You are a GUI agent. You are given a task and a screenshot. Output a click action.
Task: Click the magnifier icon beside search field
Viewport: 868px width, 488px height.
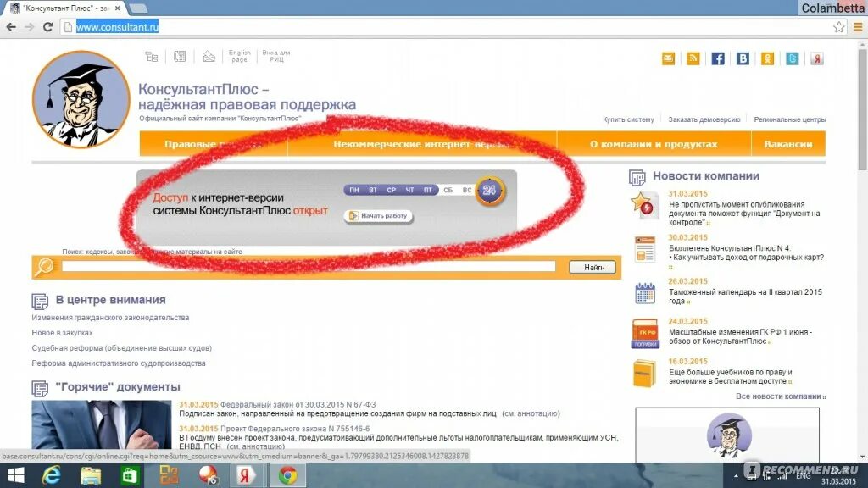point(45,267)
